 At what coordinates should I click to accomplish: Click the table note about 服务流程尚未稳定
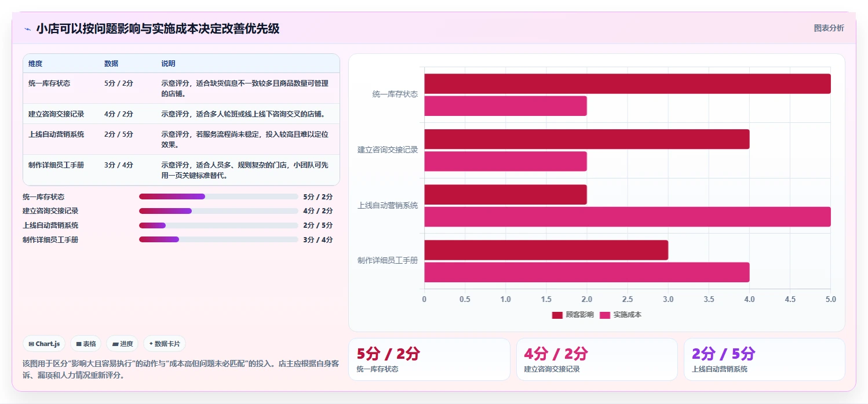tap(245, 139)
